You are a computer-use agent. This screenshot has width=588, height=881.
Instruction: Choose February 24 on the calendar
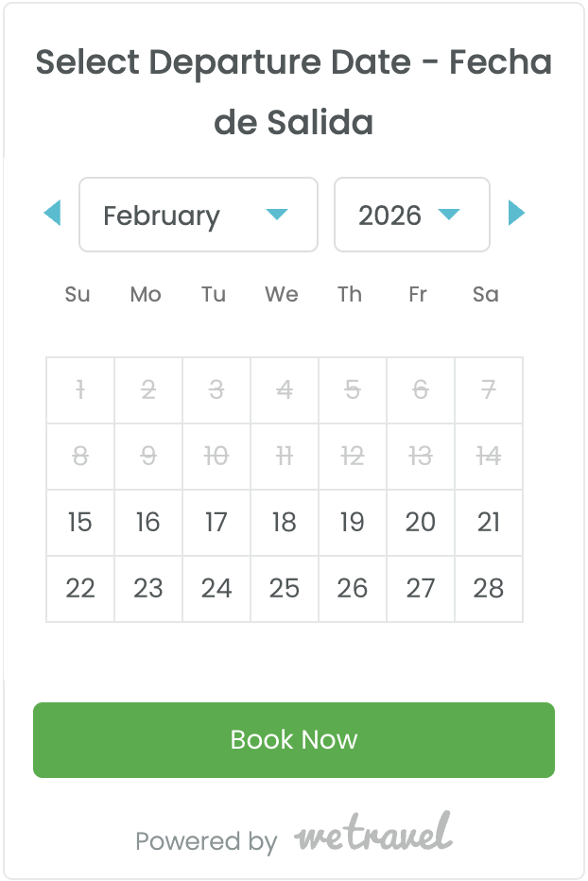click(x=216, y=589)
